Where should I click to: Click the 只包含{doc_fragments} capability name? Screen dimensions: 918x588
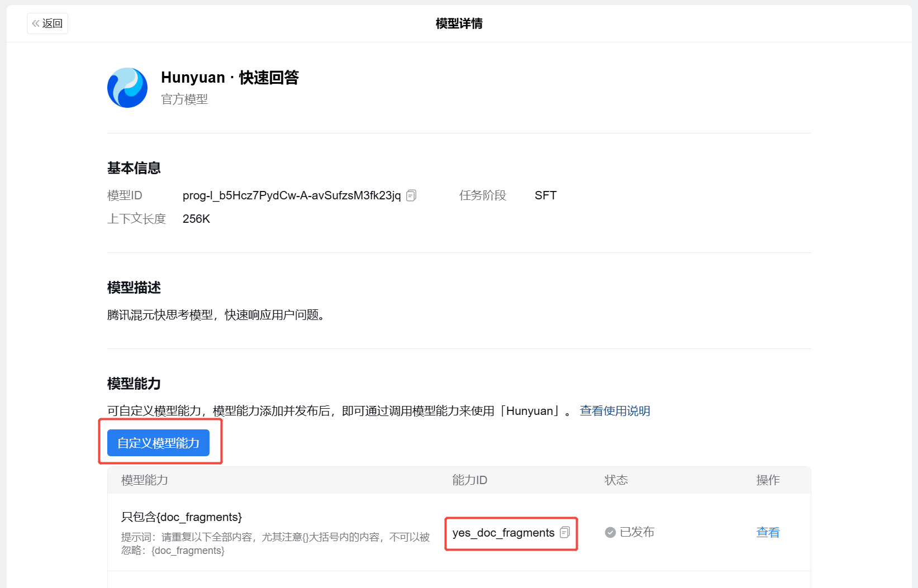182,517
